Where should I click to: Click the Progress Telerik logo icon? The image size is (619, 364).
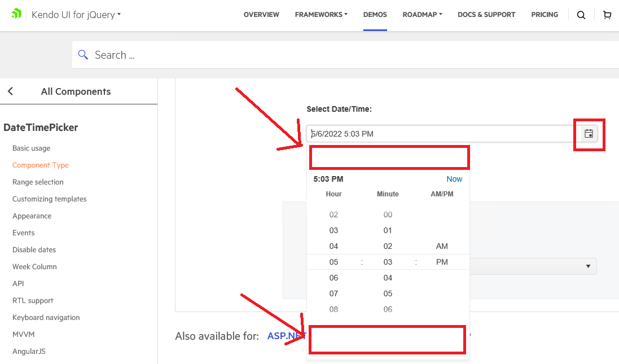click(17, 14)
